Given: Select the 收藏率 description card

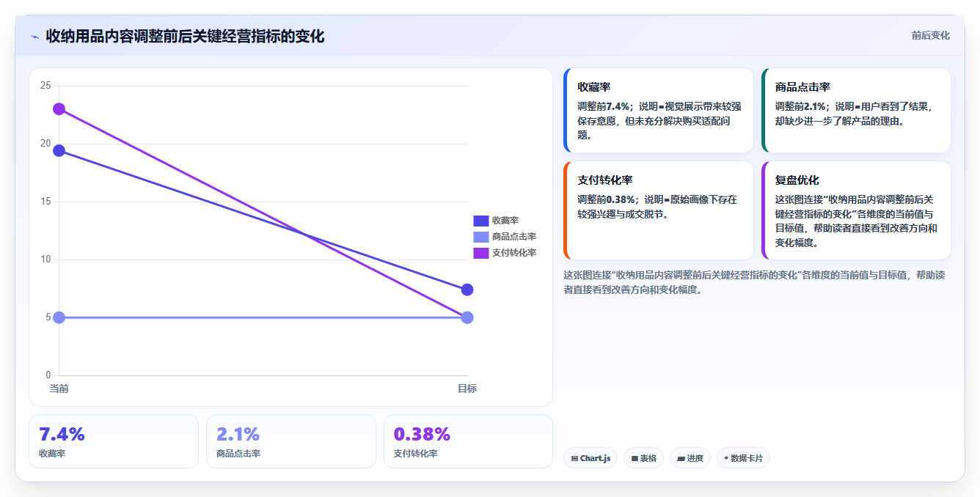Looking at the screenshot, I should 659,110.
